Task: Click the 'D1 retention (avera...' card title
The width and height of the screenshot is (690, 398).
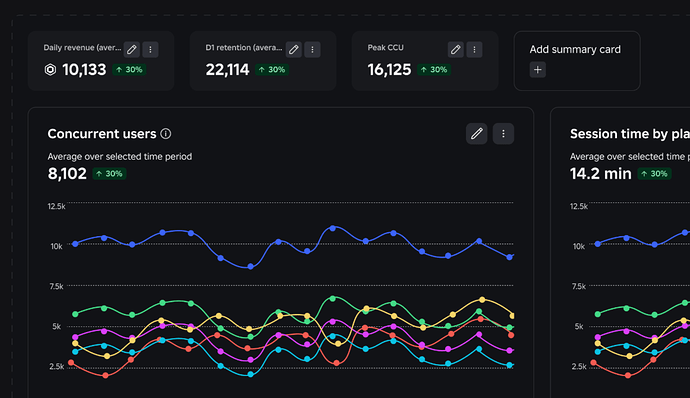Action: (x=244, y=48)
